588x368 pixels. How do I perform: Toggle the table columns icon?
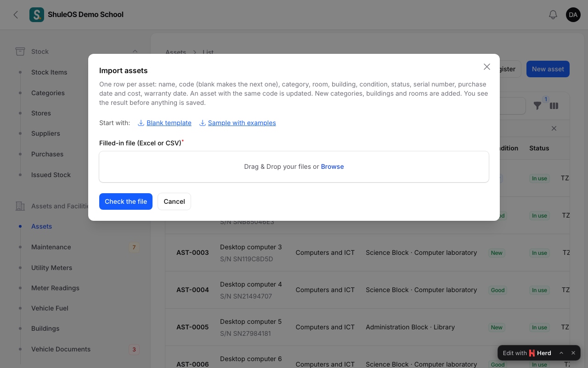554,106
